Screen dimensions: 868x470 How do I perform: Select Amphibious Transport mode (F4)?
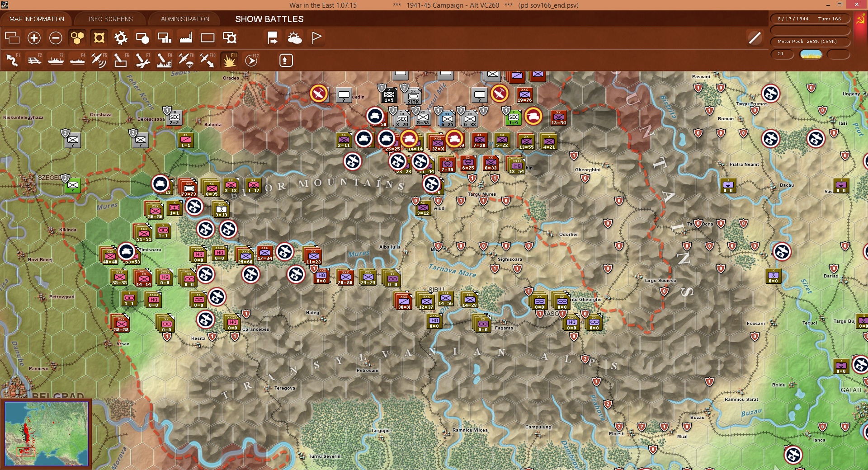(77, 60)
